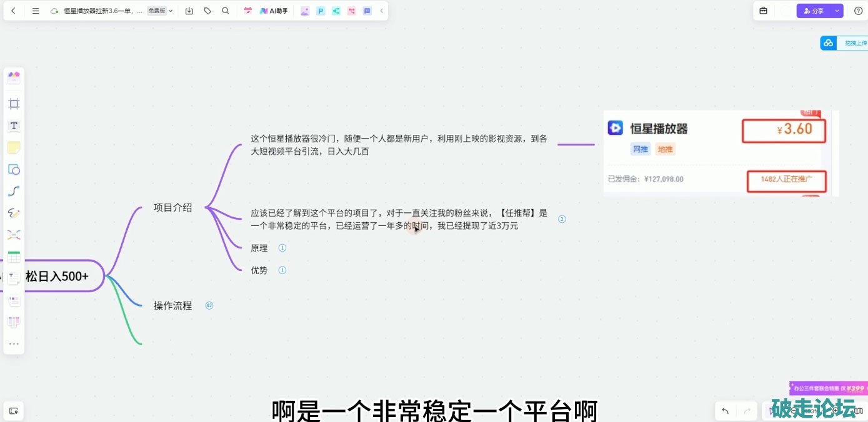Choose the connector line tool

click(14, 191)
